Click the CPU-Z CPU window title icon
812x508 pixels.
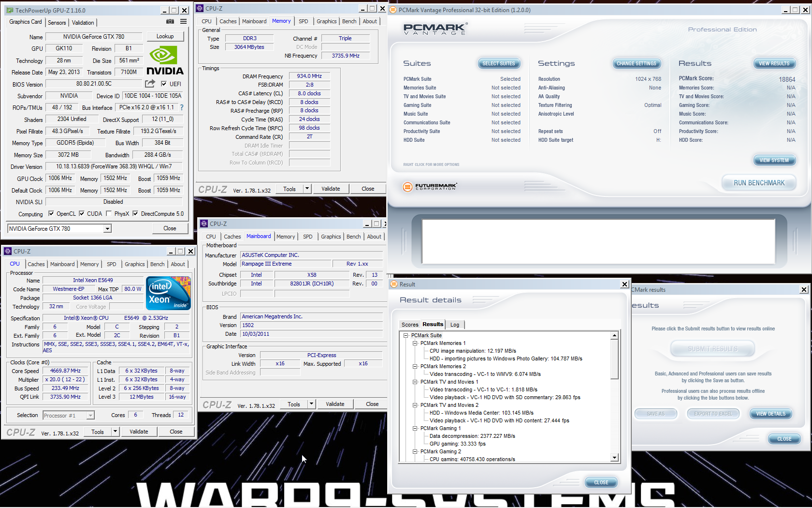[8, 251]
